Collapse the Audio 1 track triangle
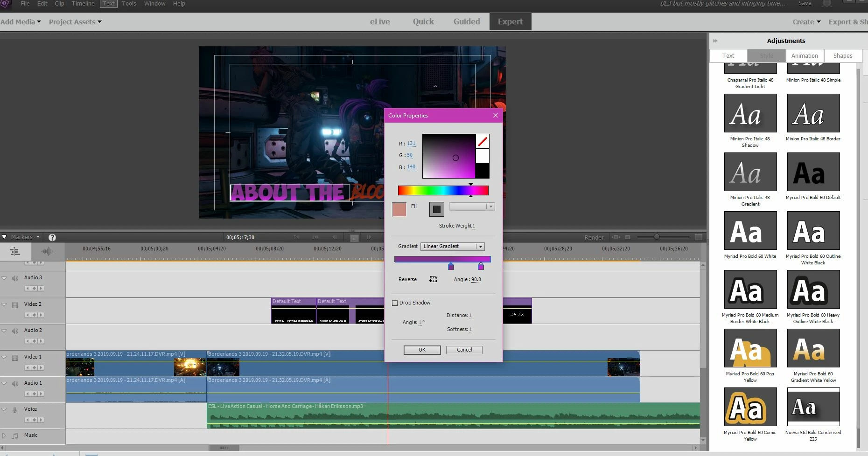Image resolution: width=868 pixels, height=456 pixels. click(4, 383)
